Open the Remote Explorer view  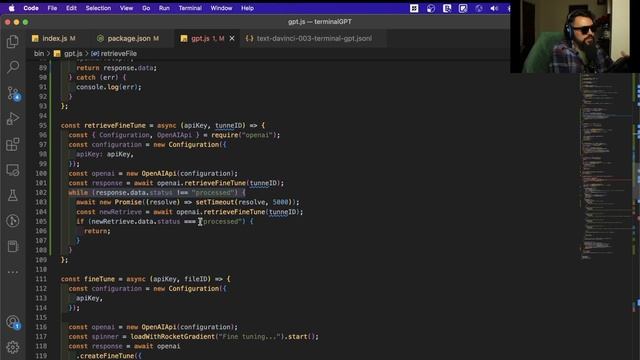[13, 170]
